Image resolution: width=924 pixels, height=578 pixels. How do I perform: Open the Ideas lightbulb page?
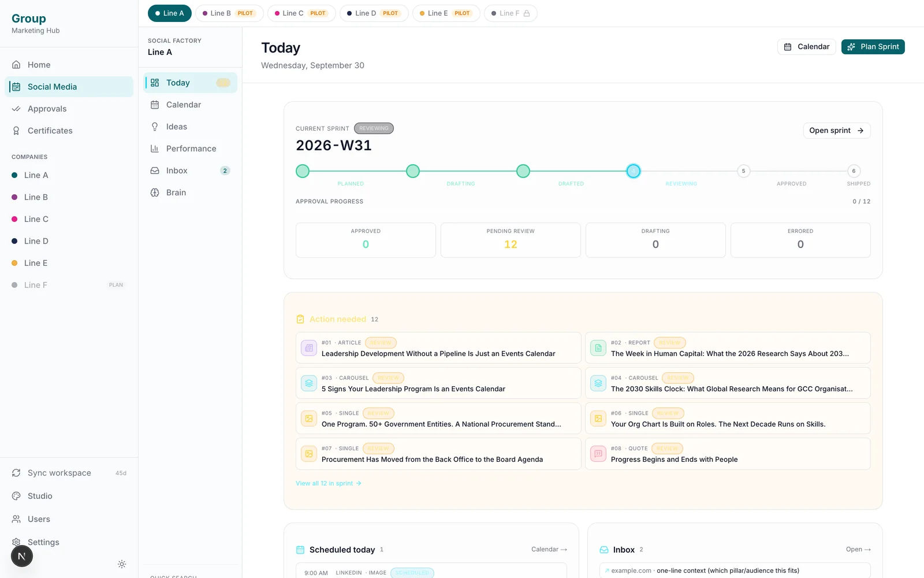point(191,127)
